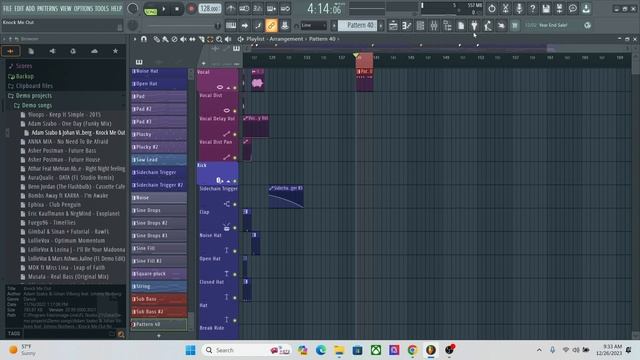Image resolution: width=640 pixels, height=360 pixels.
Task: Open the chat support bubble icon
Action: coord(573,9)
